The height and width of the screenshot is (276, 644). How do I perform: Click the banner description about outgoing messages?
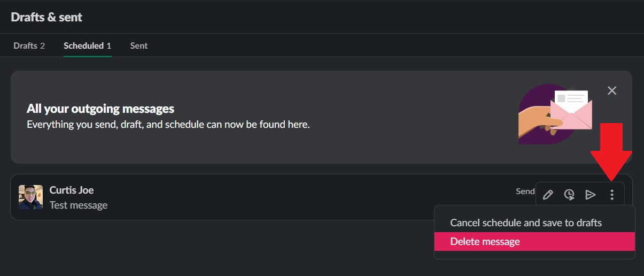click(x=168, y=125)
